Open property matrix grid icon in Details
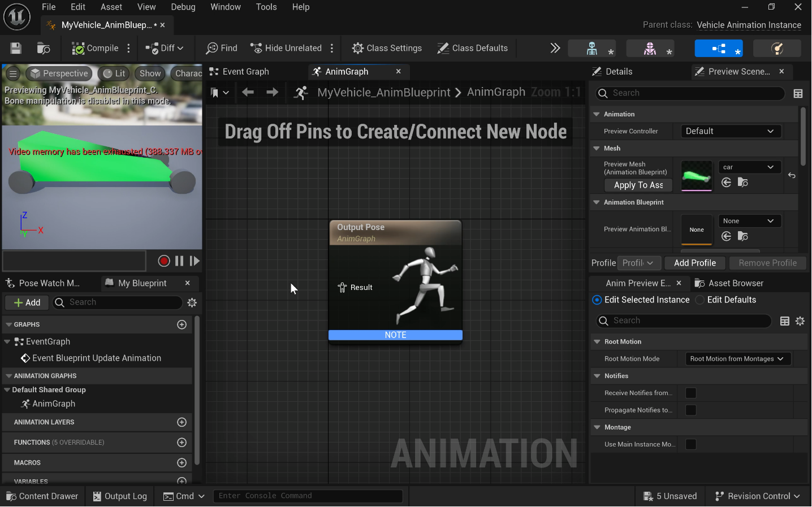 click(x=798, y=93)
